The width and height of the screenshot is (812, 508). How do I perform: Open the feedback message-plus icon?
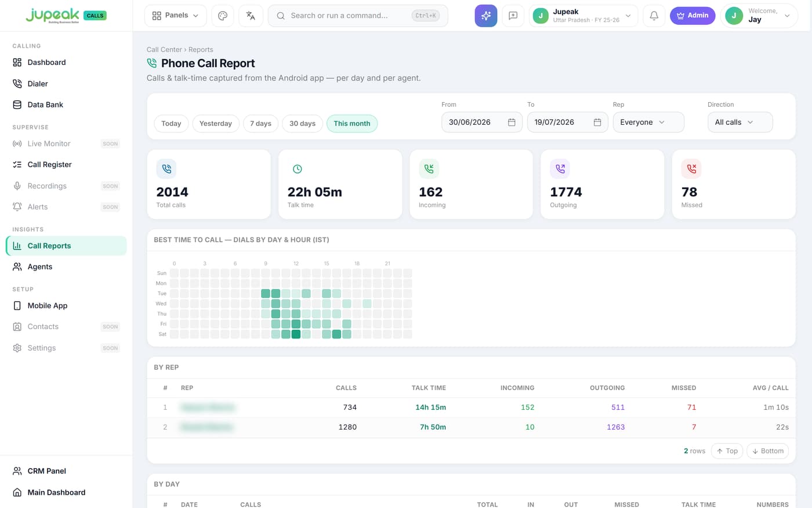coord(513,16)
